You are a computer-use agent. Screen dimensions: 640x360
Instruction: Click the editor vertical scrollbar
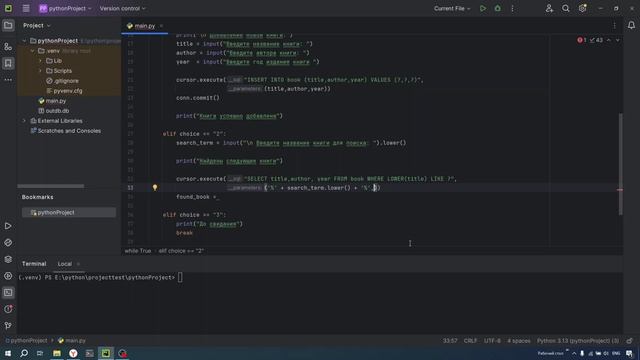(x=620, y=164)
